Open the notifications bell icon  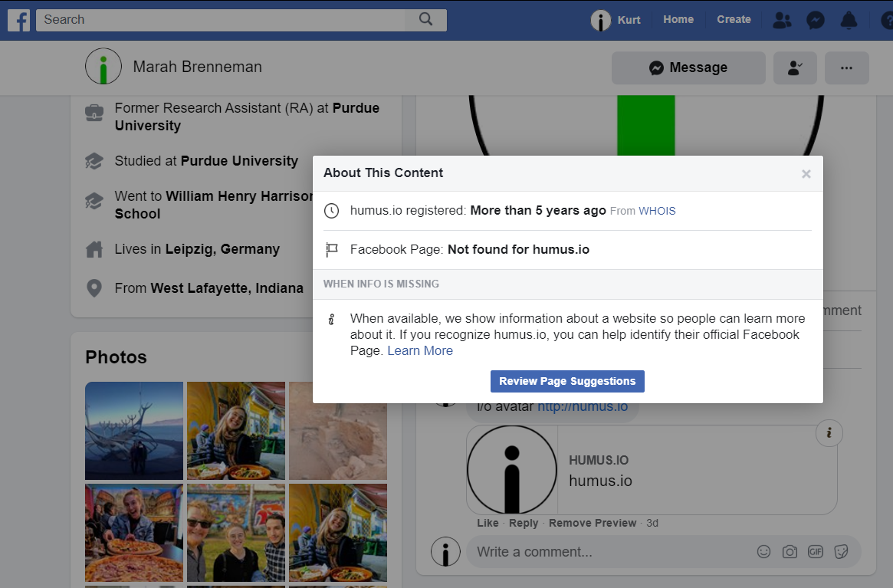click(x=849, y=20)
